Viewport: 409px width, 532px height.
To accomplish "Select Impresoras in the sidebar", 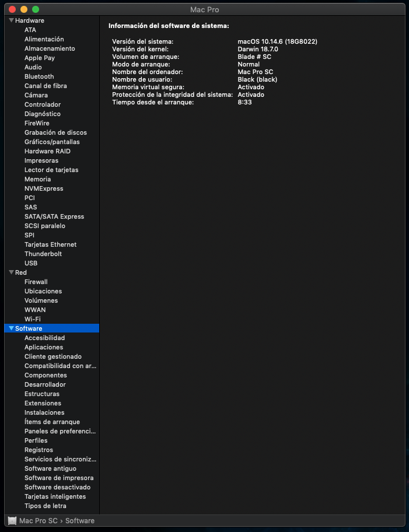I will point(41,160).
